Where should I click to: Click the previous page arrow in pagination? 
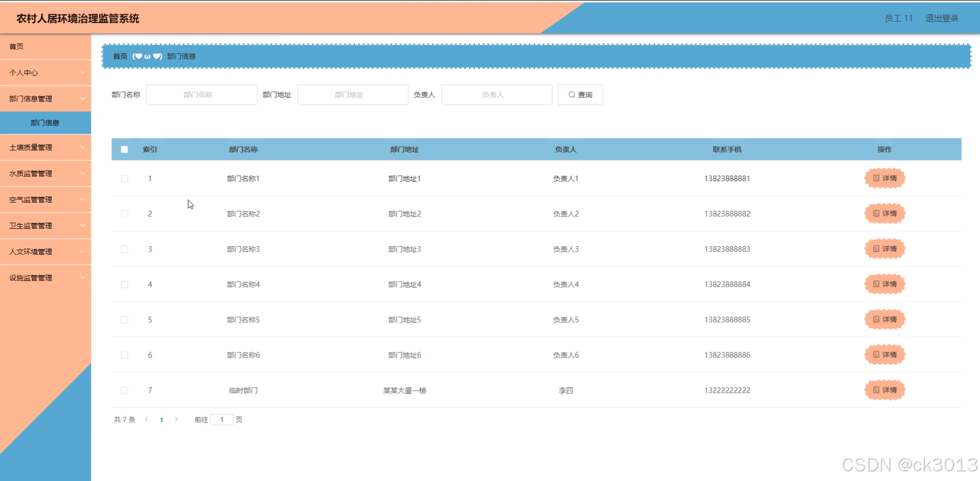[146, 419]
